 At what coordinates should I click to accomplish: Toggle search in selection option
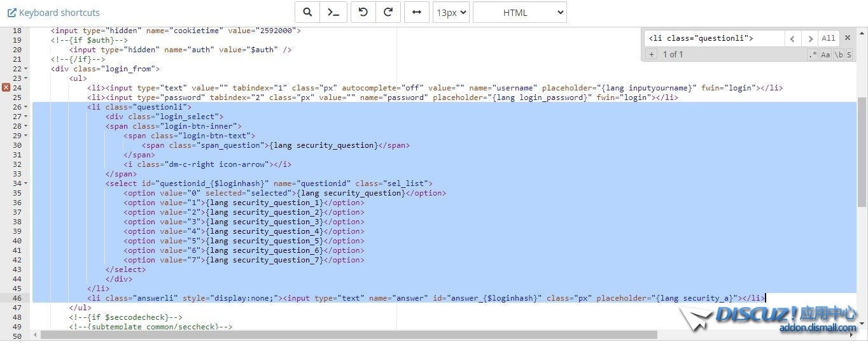(849, 55)
